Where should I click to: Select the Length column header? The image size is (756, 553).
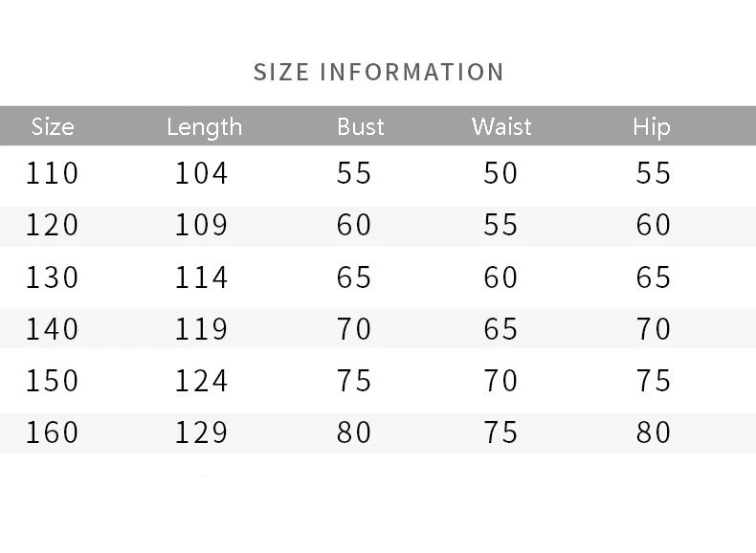tap(205, 127)
